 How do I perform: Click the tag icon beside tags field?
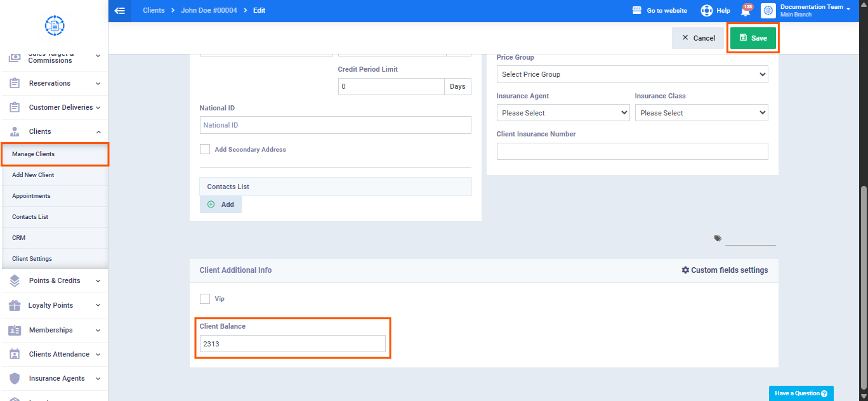click(718, 239)
